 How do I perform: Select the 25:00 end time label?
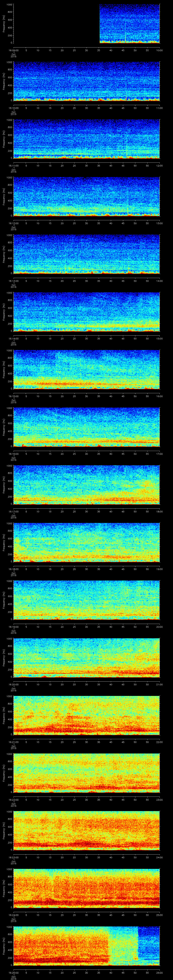[160, 915]
